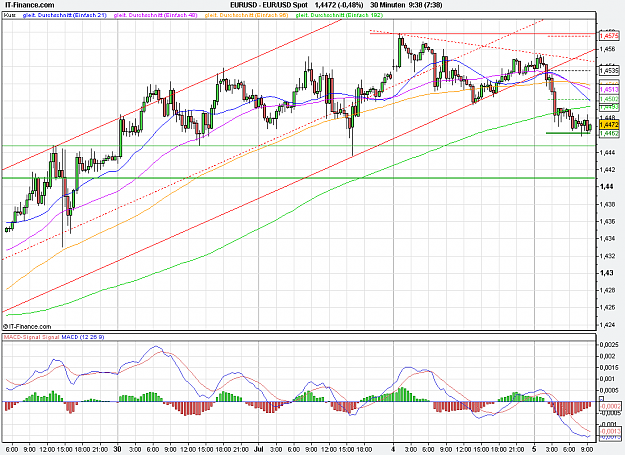Click the 0,0015 MACD axis label
The height and width of the screenshot is (455, 625).
(x=609, y=367)
